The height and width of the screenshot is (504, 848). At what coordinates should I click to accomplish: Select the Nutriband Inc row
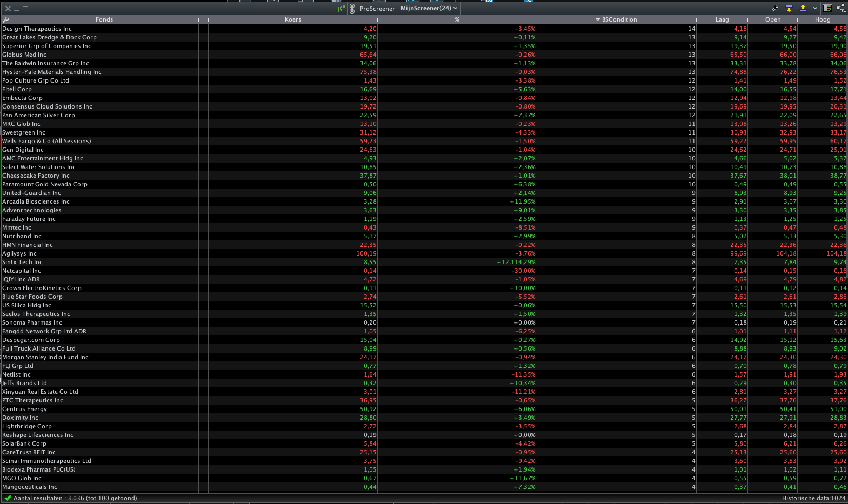(424, 236)
